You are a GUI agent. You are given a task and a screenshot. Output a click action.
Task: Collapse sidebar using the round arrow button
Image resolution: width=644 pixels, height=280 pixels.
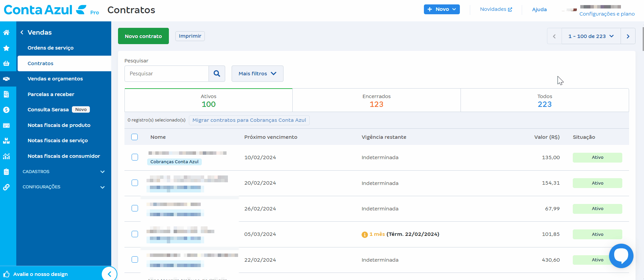109,274
